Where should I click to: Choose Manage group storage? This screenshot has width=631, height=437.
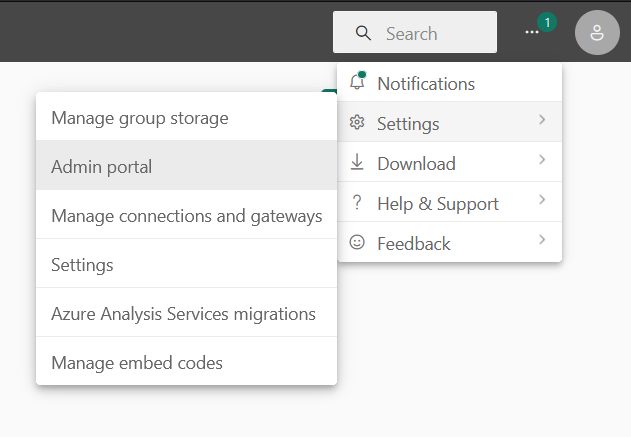pos(186,117)
